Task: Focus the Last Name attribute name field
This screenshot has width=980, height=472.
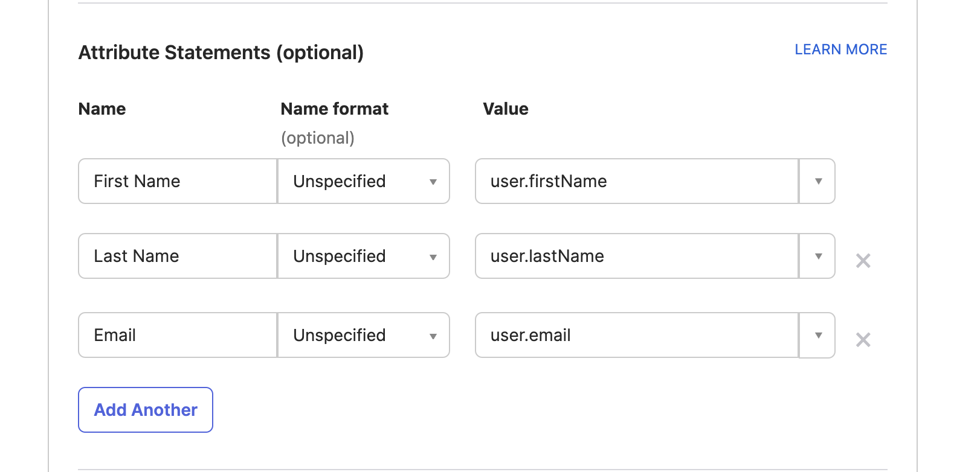Action: pyautogui.click(x=178, y=257)
